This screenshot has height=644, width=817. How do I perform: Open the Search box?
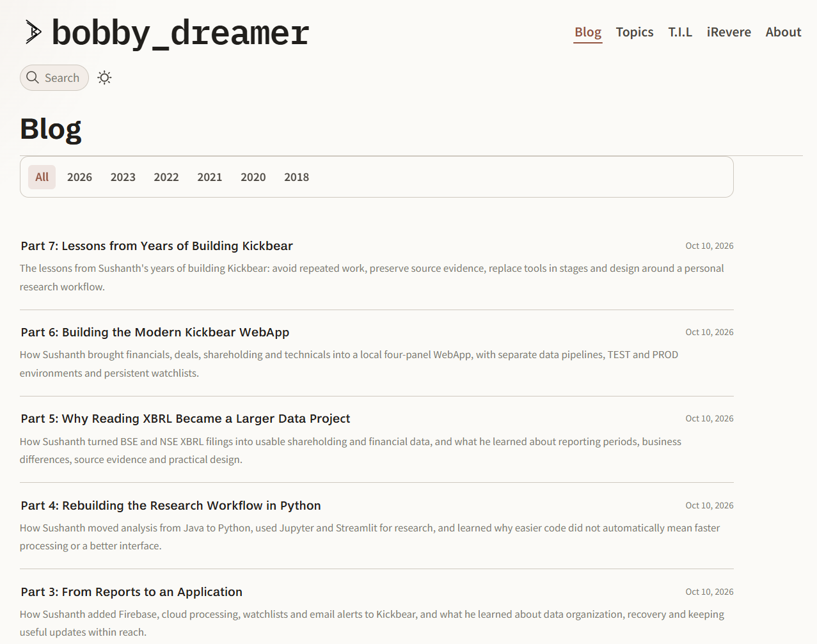54,77
